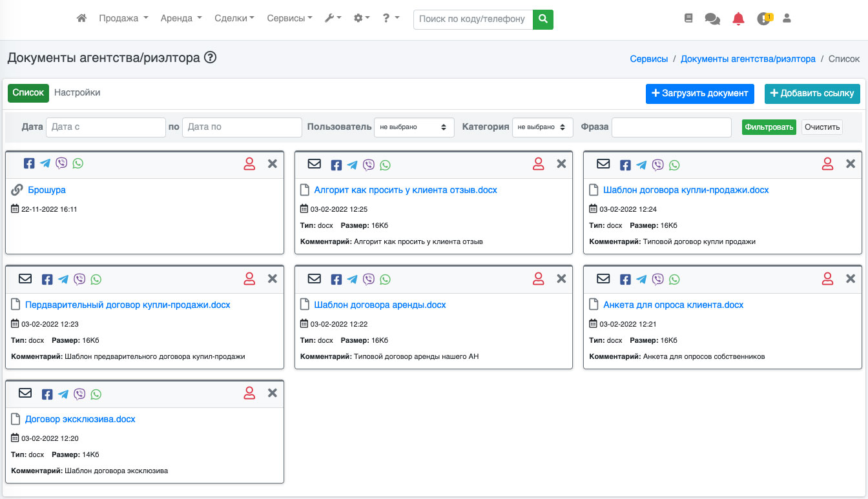Image resolution: width=868 pixels, height=499 pixels.
Task: Open the Пользователь dropdown filter
Action: 414,127
